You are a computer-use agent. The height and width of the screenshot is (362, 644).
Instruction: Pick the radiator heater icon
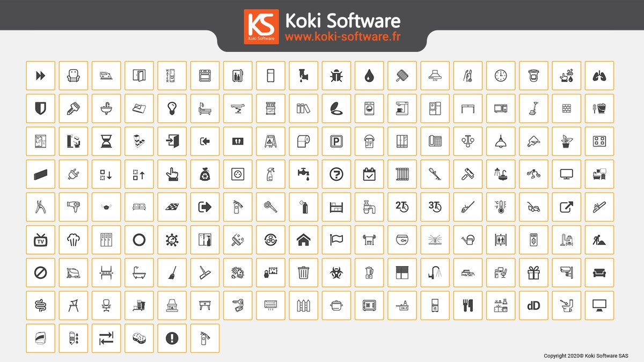coord(402,174)
